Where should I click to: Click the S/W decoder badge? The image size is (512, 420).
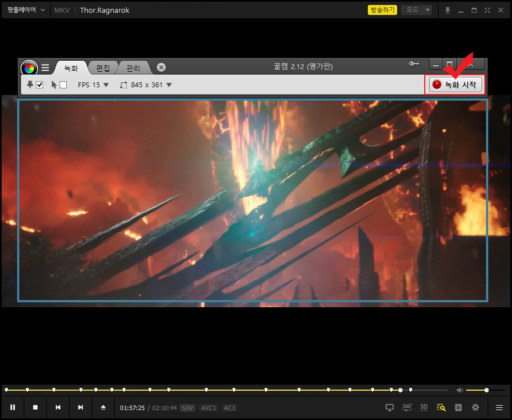(187, 408)
